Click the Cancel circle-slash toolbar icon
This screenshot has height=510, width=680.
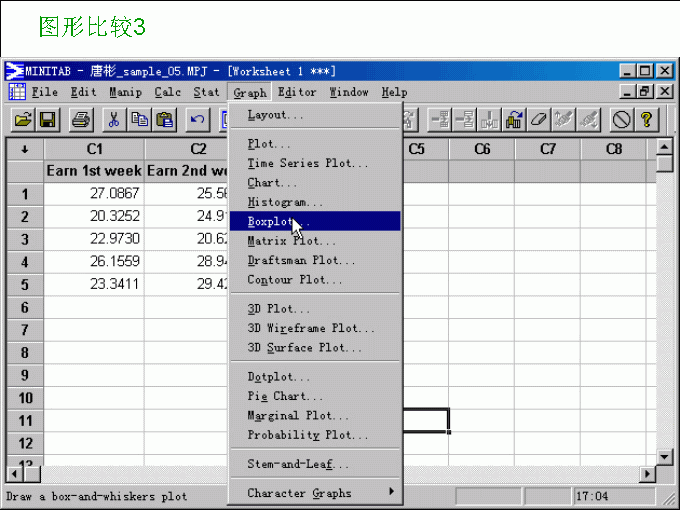pos(622,120)
